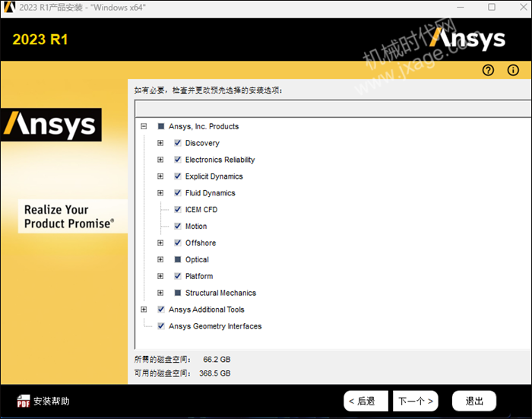Image resolution: width=532 pixels, height=419 pixels.
Task: Click the 66.2 GB required space value
Action: tap(217, 359)
